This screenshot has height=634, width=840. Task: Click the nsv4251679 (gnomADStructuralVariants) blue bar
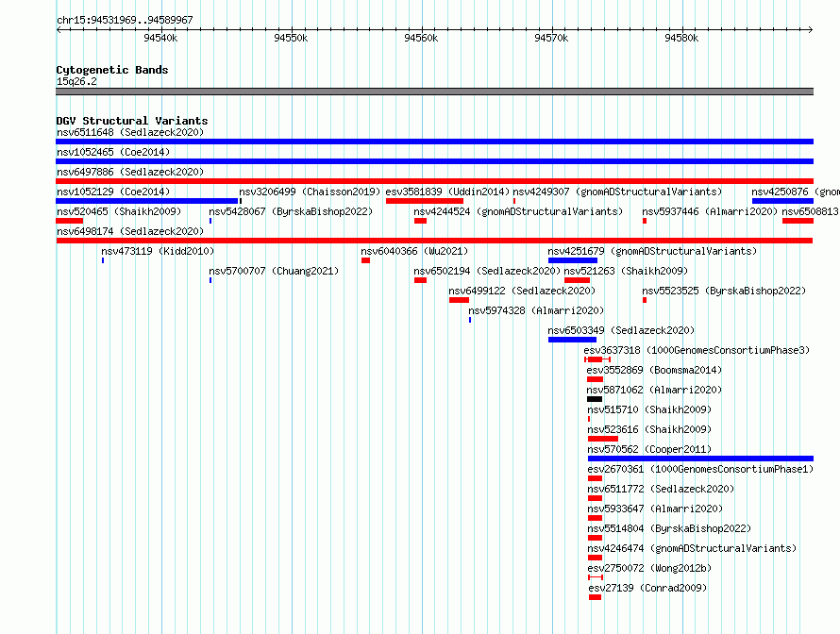coord(573,260)
